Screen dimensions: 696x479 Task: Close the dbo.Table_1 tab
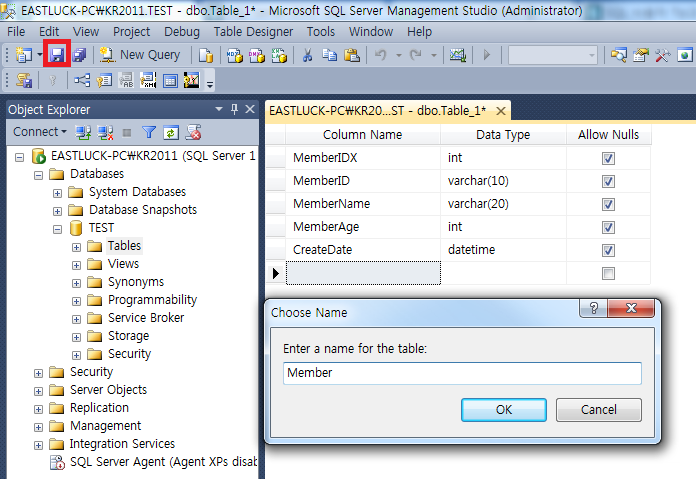(501, 111)
